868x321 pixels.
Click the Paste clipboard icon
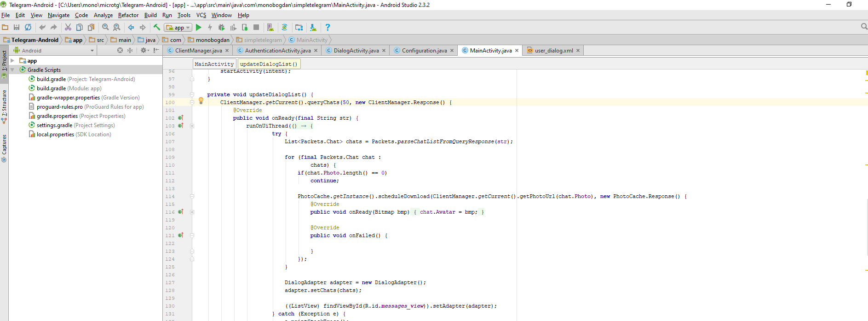click(91, 28)
